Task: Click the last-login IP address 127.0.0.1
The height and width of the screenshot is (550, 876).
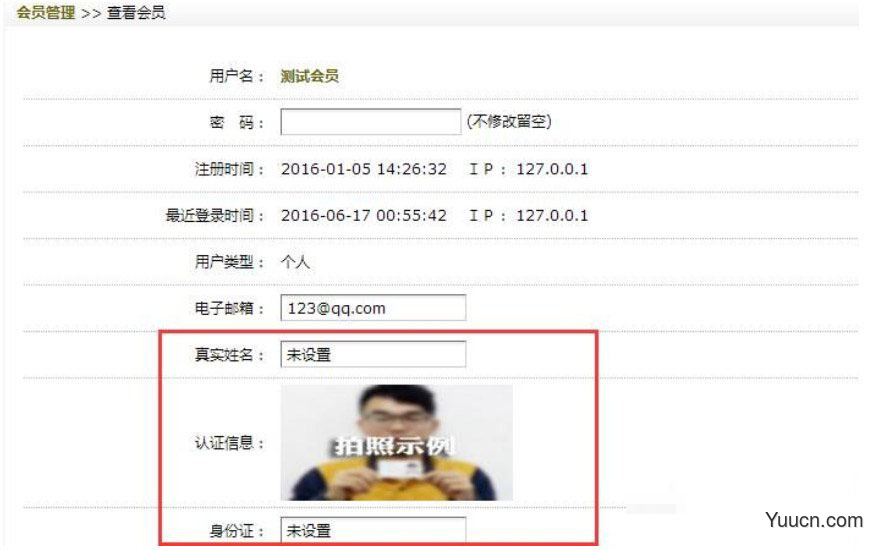Action: [x=552, y=215]
